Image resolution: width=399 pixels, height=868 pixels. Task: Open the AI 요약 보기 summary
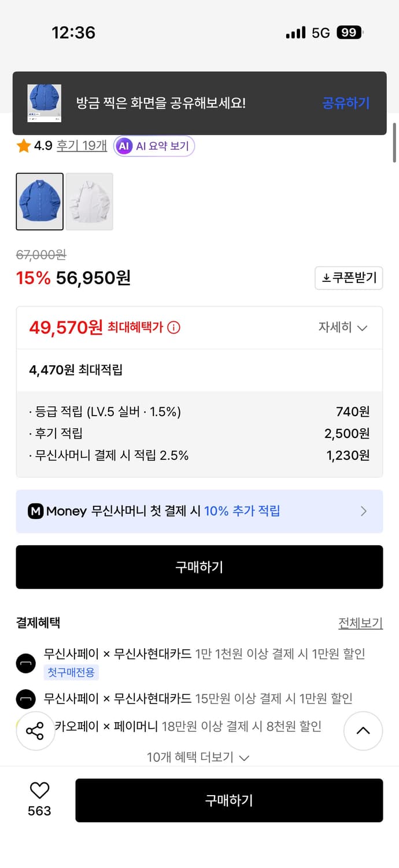pos(153,146)
